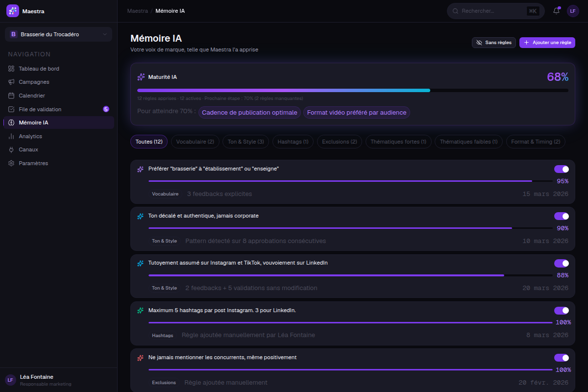Click Format vidéo préféré par audience chip
The height and width of the screenshot is (392, 588).
357,113
